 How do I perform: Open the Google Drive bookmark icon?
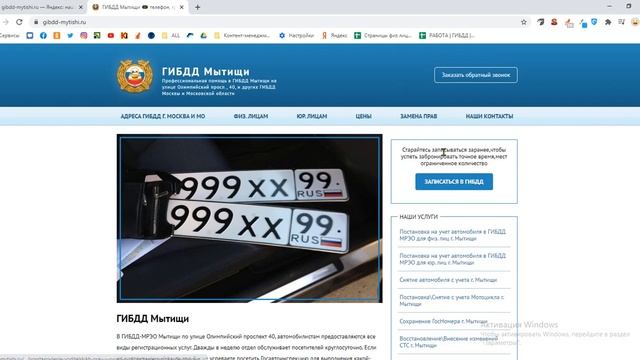(x=203, y=36)
